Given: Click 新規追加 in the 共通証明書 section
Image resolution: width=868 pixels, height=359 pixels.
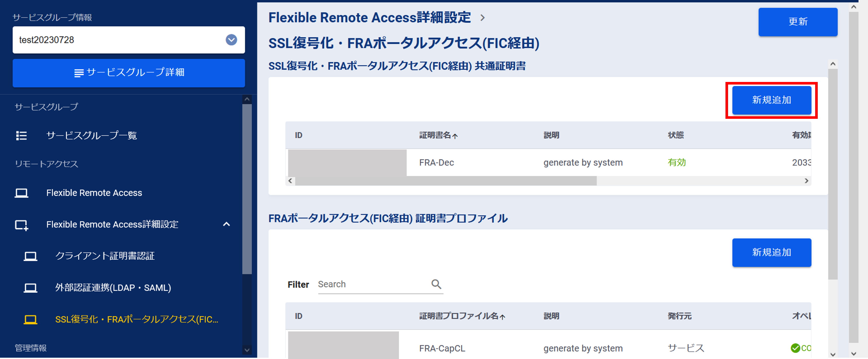Looking at the screenshot, I should pos(771,100).
